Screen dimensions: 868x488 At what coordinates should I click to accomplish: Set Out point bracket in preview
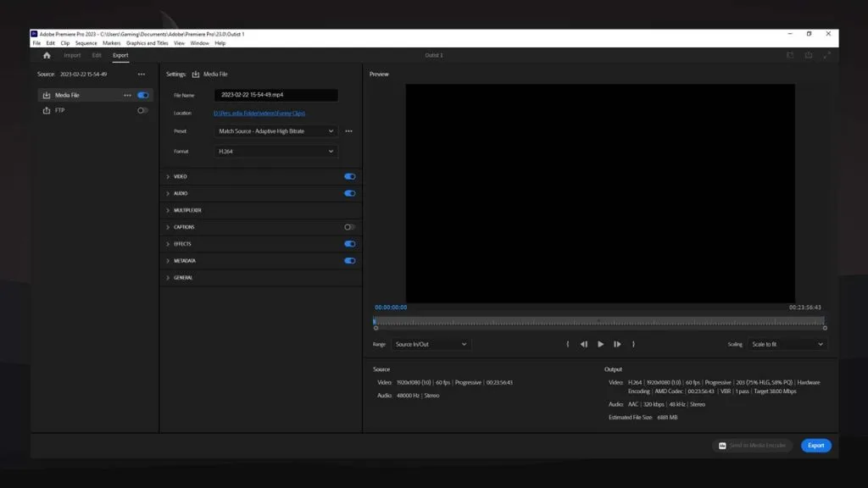633,344
